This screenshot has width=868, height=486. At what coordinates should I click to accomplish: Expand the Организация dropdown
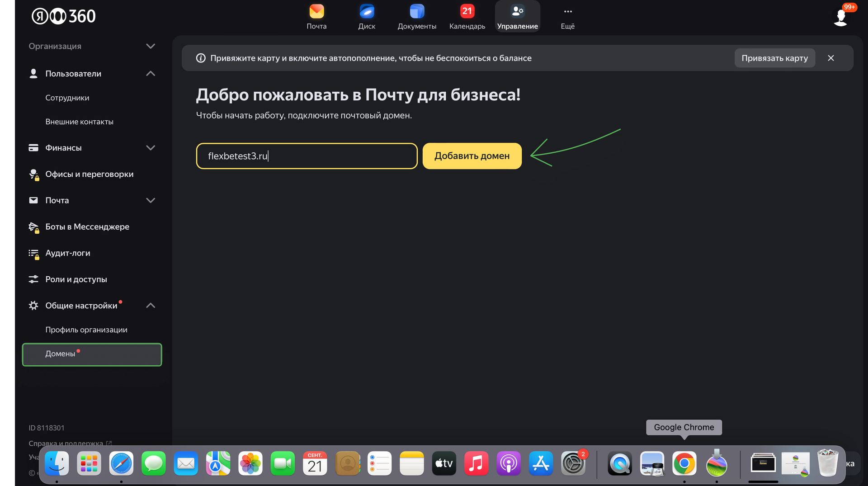151,46
